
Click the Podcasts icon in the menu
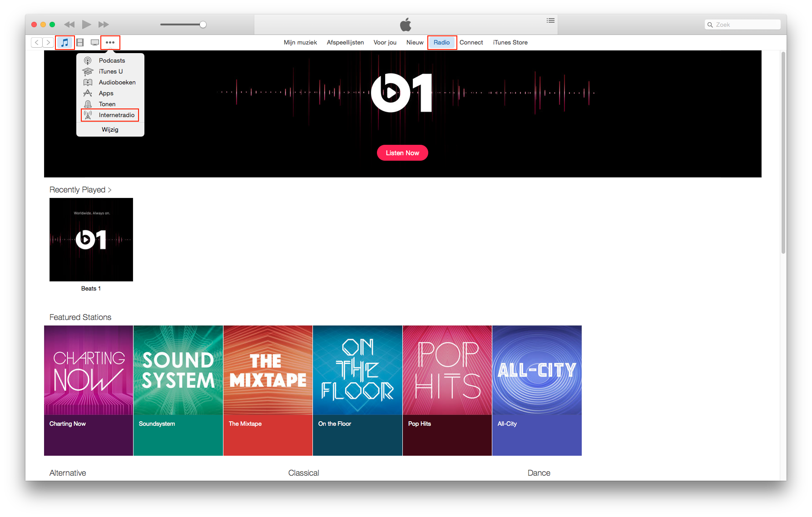pyautogui.click(x=88, y=60)
